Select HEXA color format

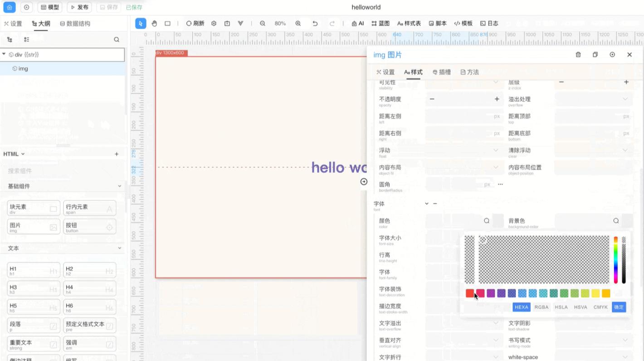coord(522,307)
